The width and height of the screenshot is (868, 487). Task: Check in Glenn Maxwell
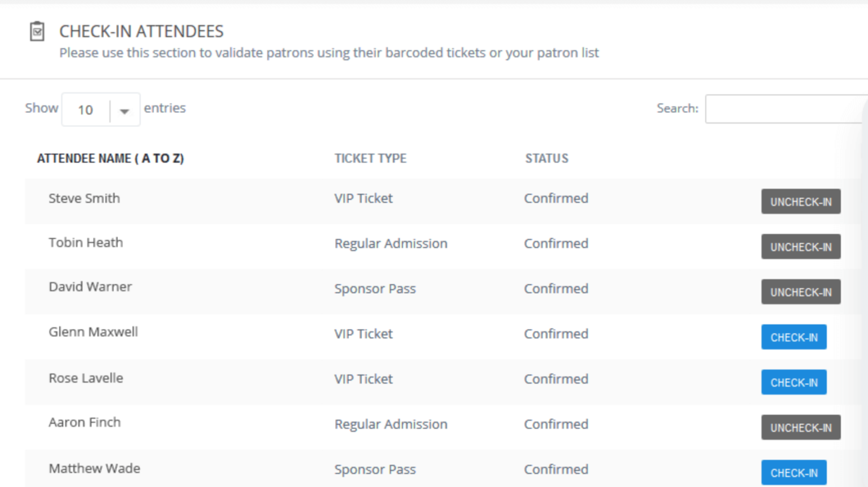(x=794, y=337)
